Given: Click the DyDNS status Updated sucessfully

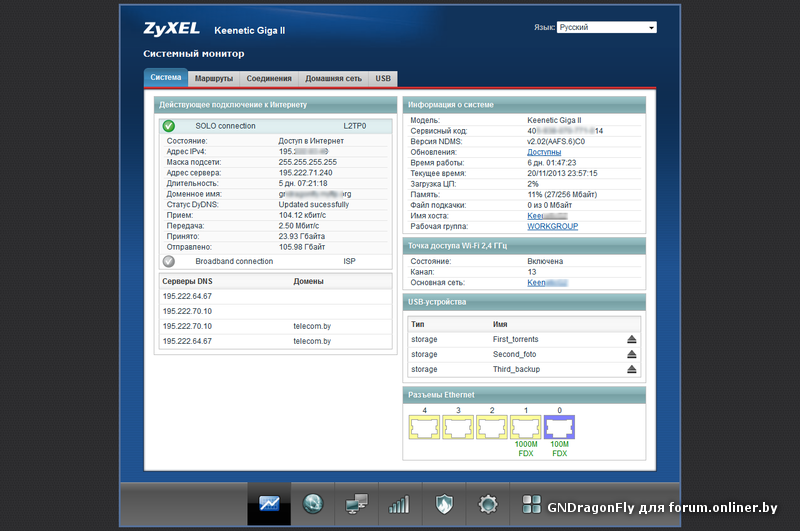Looking at the screenshot, I should 314,205.
